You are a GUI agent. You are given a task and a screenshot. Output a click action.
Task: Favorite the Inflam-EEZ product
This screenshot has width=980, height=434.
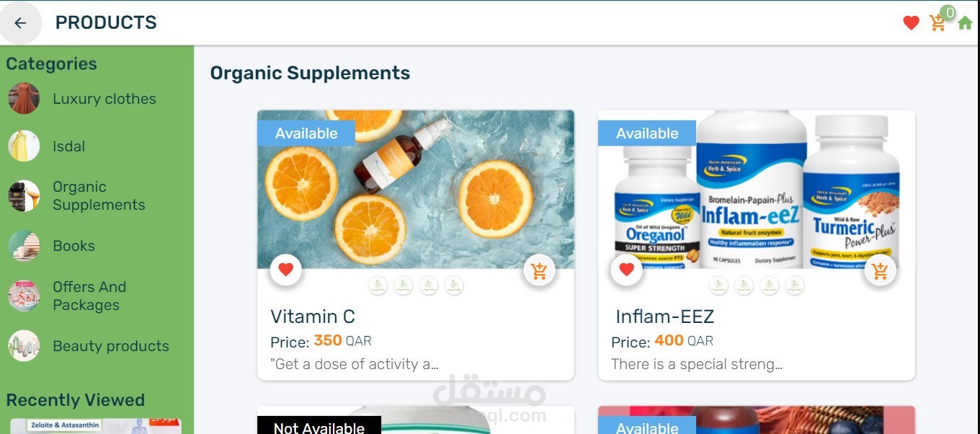pos(627,270)
